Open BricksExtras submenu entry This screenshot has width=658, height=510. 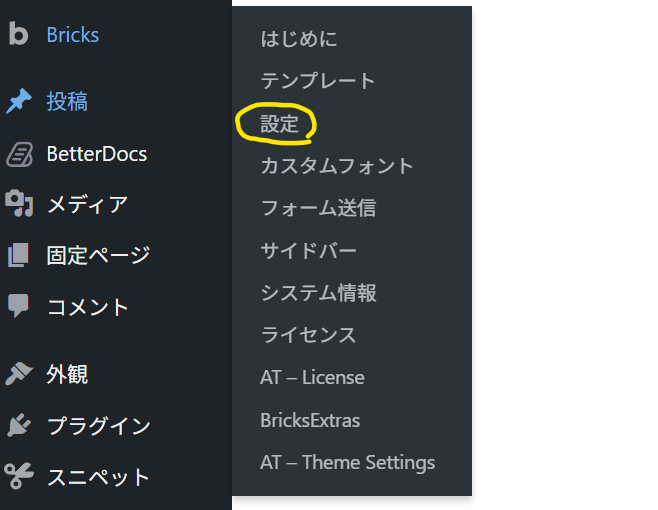[310, 420]
